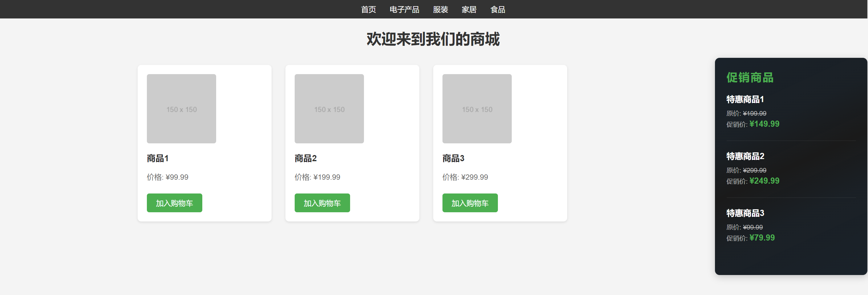Go to the 电子产品 category

[x=404, y=10]
